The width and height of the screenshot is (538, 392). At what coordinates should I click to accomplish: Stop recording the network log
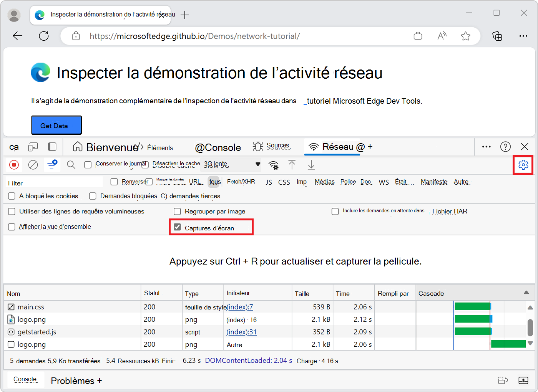pyautogui.click(x=14, y=165)
